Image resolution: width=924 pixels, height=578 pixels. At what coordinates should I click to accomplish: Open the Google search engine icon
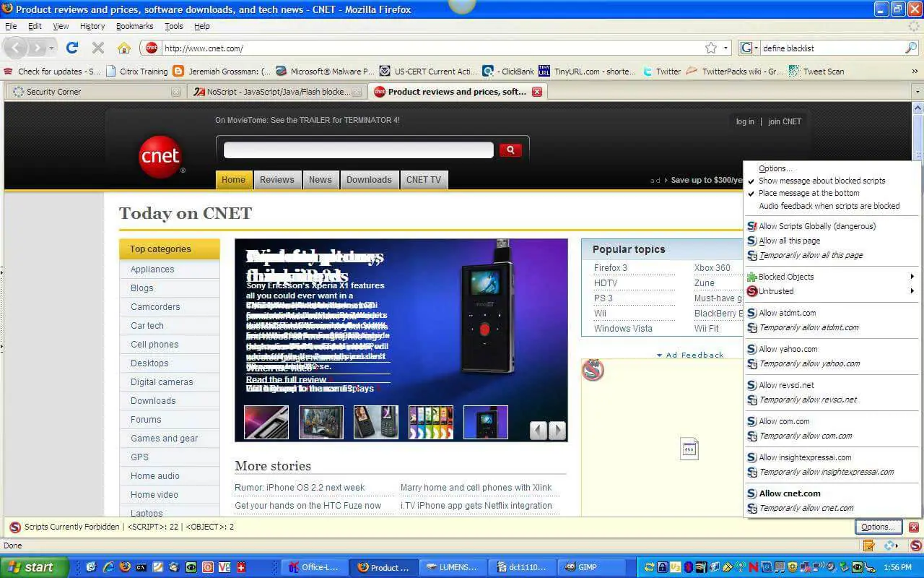coord(746,48)
